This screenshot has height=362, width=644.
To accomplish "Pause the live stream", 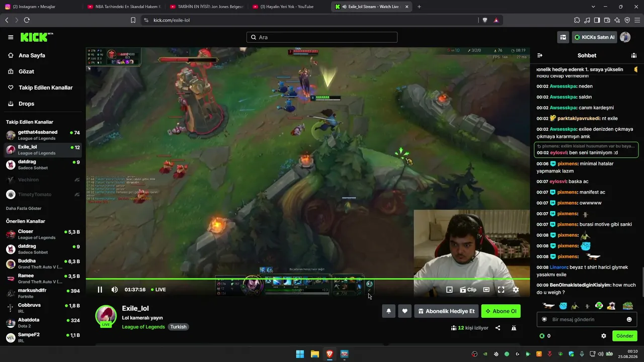I will [x=100, y=290].
